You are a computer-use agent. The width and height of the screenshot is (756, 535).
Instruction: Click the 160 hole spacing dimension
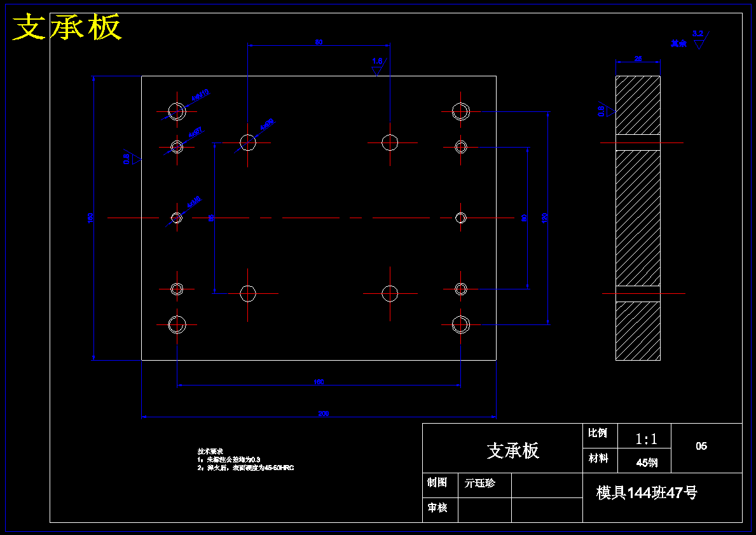point(319,382)
